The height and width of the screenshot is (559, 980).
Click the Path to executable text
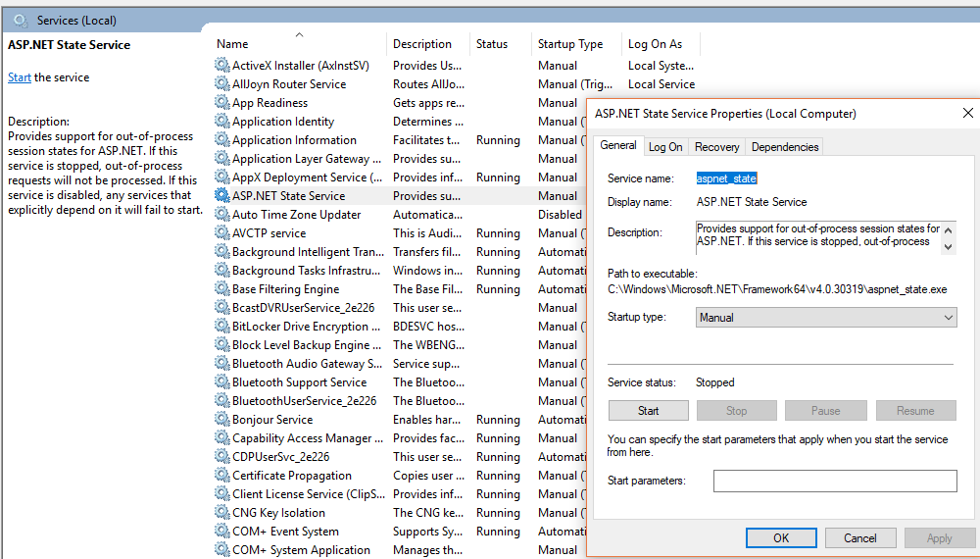click(x=777, y=289)
